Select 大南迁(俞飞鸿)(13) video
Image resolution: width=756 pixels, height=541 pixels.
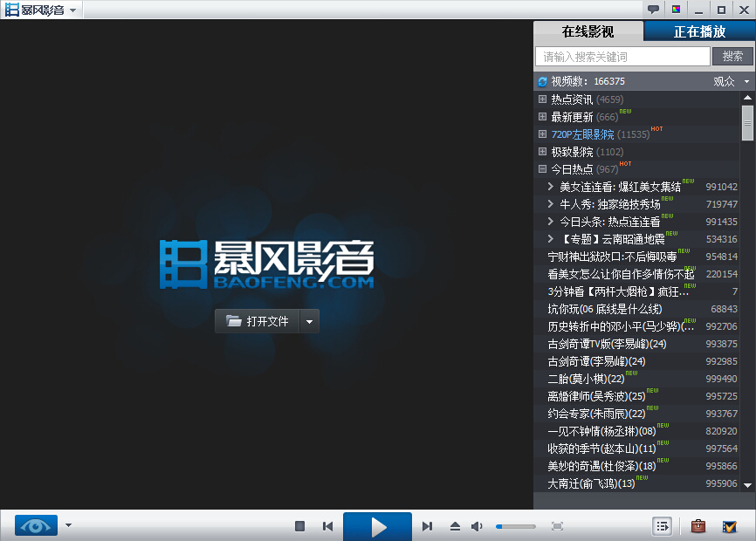[591, 483]
